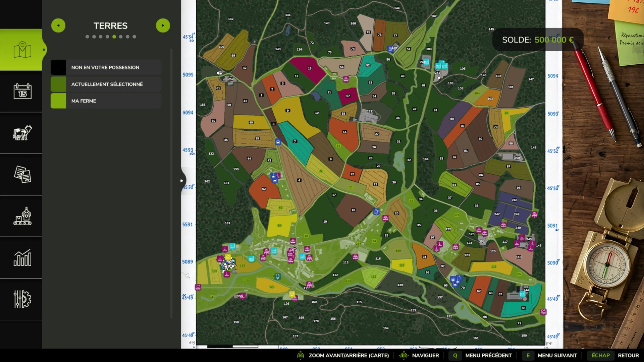Select field 4 on the map
This screenshot has height=362, width=644.
(x=299, y=180)
